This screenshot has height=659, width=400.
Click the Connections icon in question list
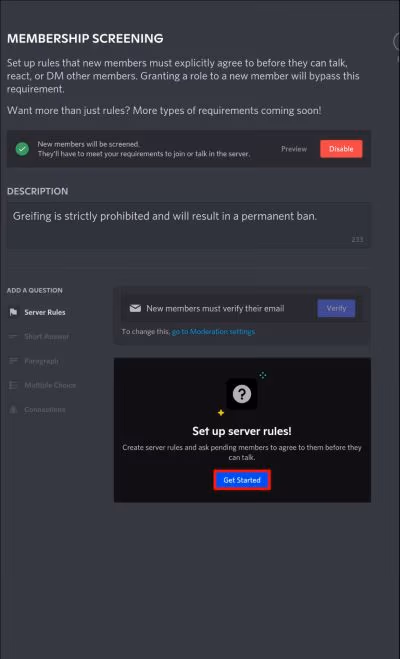[x=13, y=410]
